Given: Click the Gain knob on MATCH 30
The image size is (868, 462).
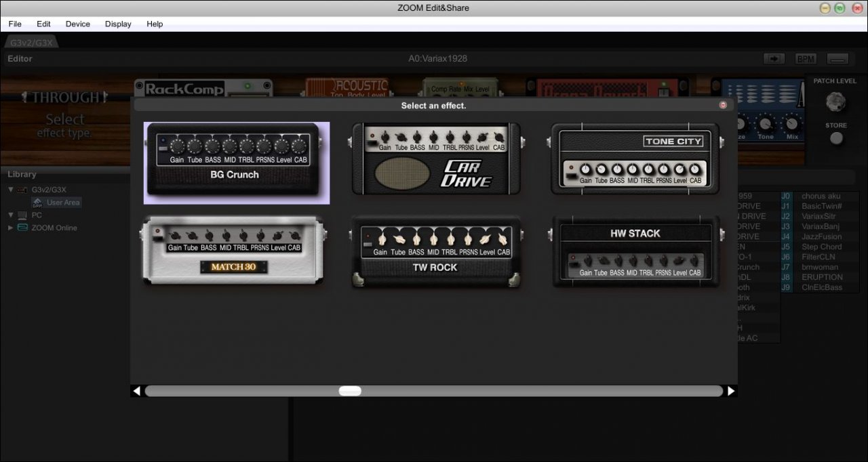Looking at the screenshot, I should 175,234.
